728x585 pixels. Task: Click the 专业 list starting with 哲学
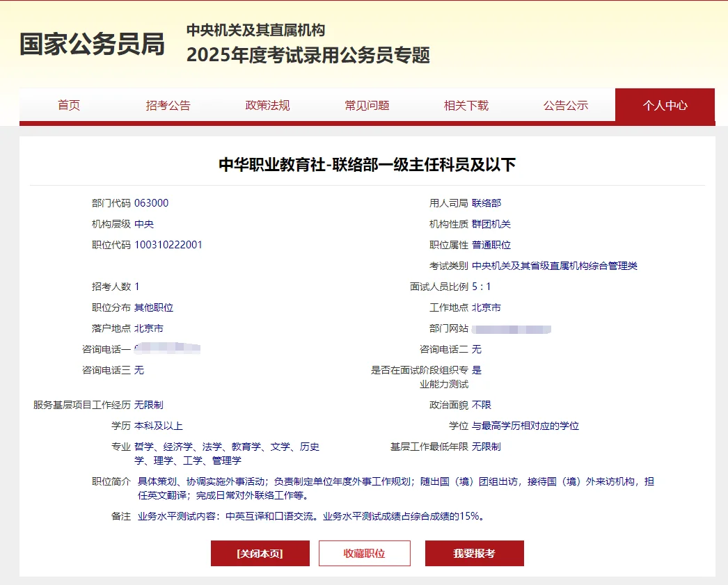[x=227, y=454]
